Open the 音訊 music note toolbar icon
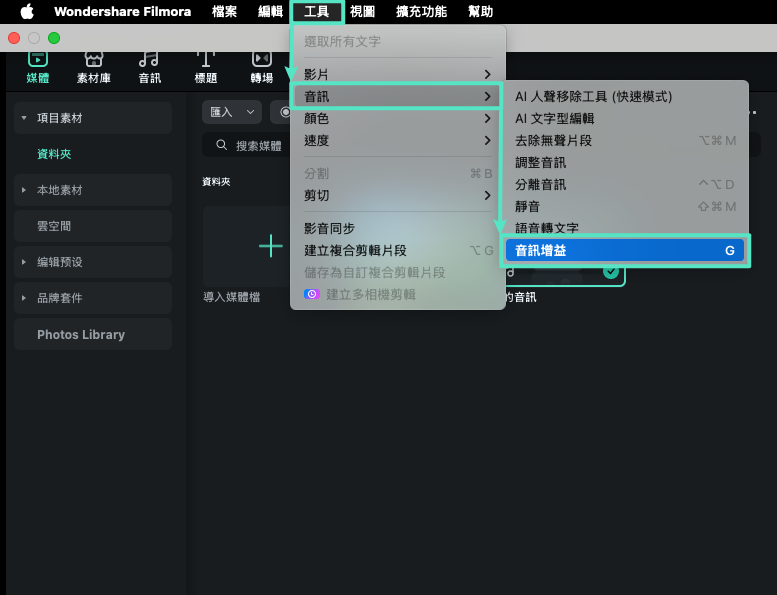This screenshot has width=777, height=595. point(149,59)
